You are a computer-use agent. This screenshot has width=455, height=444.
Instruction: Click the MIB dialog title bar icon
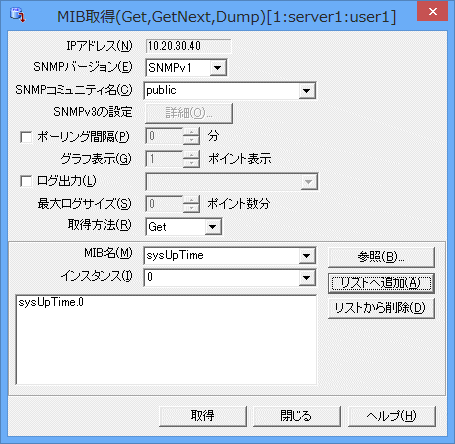tap(18, 15)
